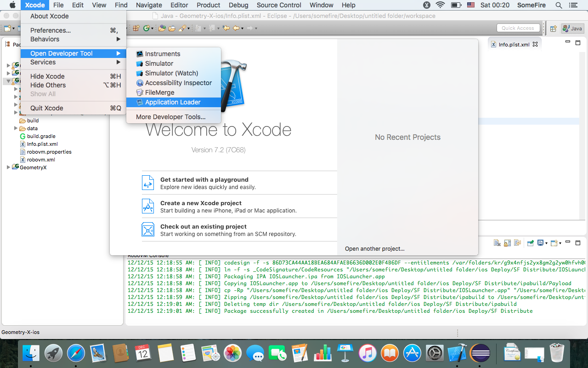
Task: Click the Eclipse Open Task folder toolbar icon
Action: [x=171, y=28]
